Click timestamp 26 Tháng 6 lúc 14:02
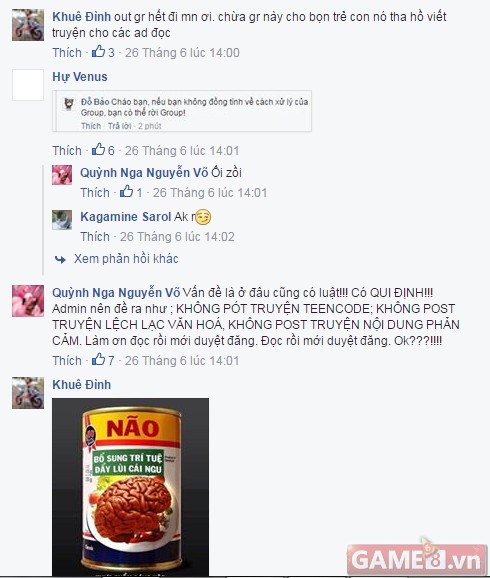The height and width of the screenshot is (578, 490). pos(177,237)
